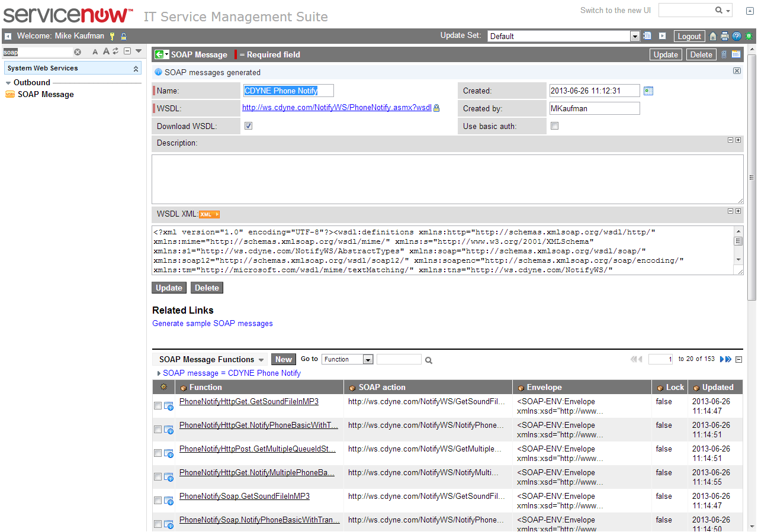Image resolution: width=758 pixels, height=532 pixels.
Task: Open the Update Set dropdown
Action: 564,36
